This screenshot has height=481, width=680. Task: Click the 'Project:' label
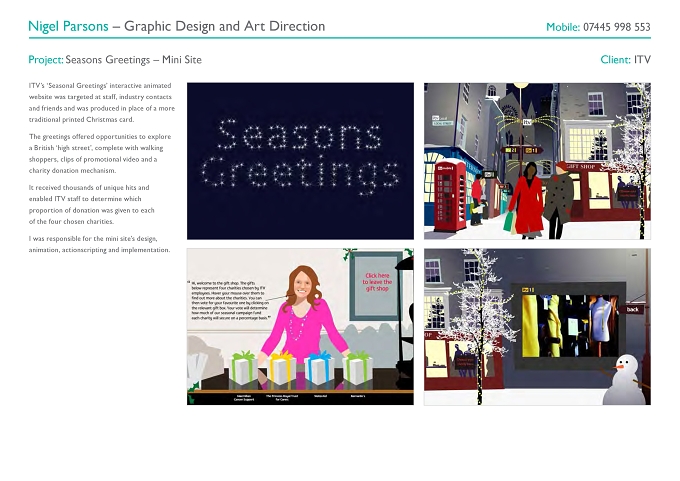coord(46,60)
